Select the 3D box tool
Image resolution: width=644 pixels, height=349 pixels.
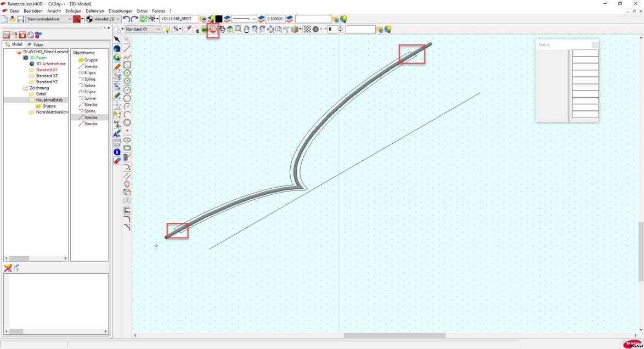127,192
